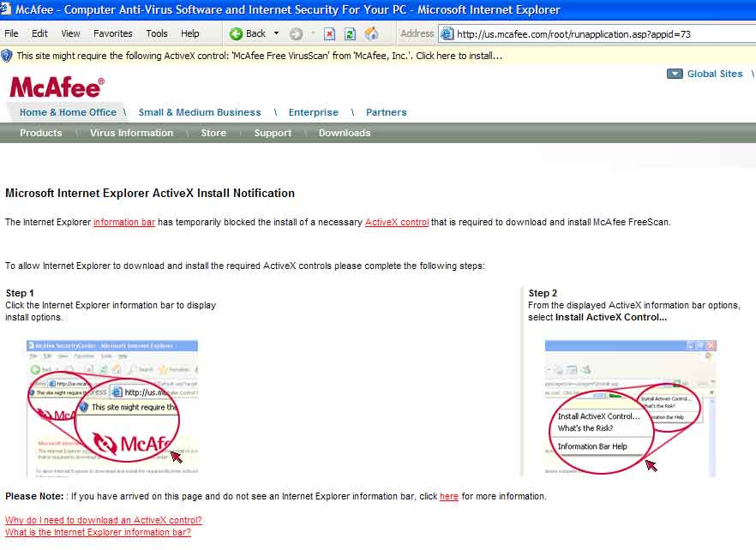The width and height of the screenshot is (756, 550).
Task: Open the Downloads navigation item
Action: tap(345, 133)
